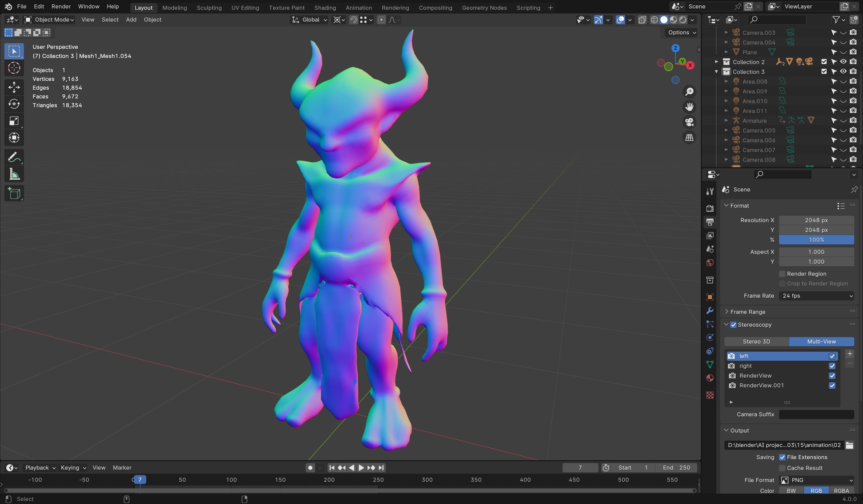Click the pan view hand icon
Image resolution: width=863 pixels, height=504 pixels.
click(x=689, y=107)
